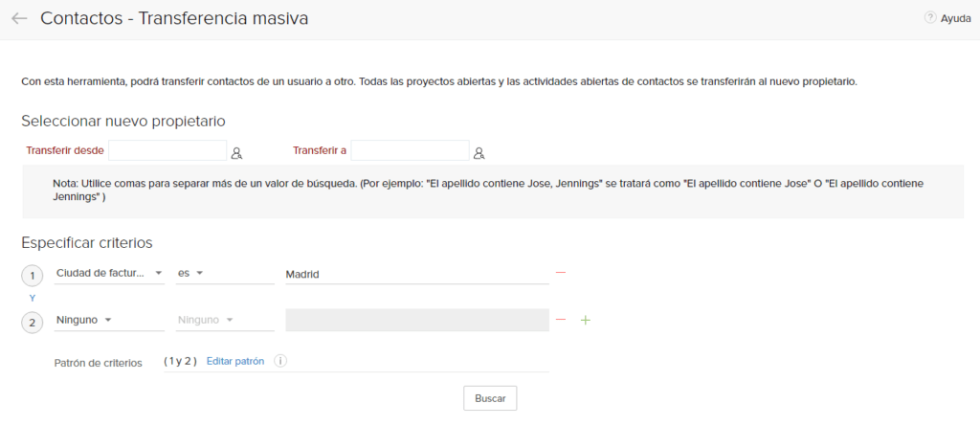The width and height of the screenshot is (980, 426).
Task: Click the Madrid value field
Action: click(417, 274)
